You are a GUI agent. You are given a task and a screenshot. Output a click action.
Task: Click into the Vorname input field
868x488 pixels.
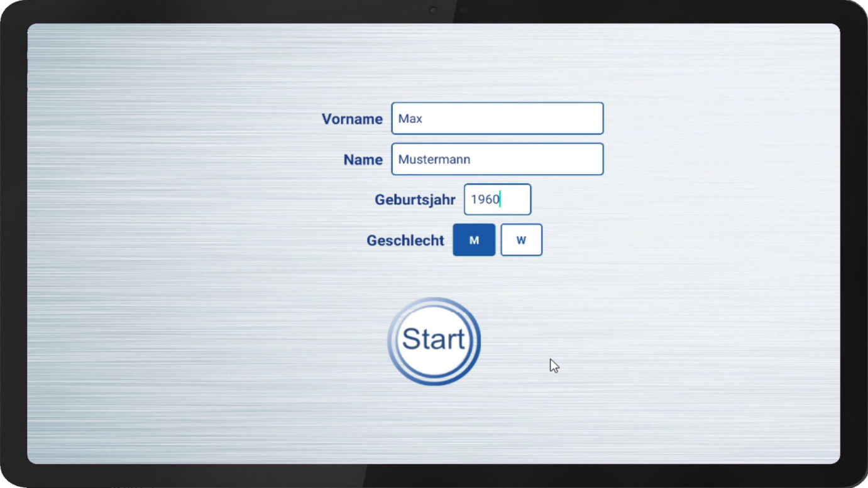pyautogui.click(x=497, y=119)
